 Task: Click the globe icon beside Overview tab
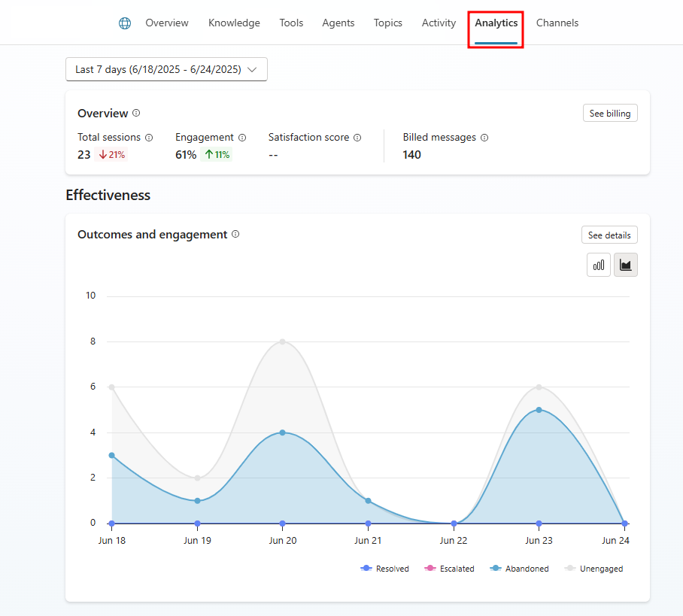(x=125, y=23)
